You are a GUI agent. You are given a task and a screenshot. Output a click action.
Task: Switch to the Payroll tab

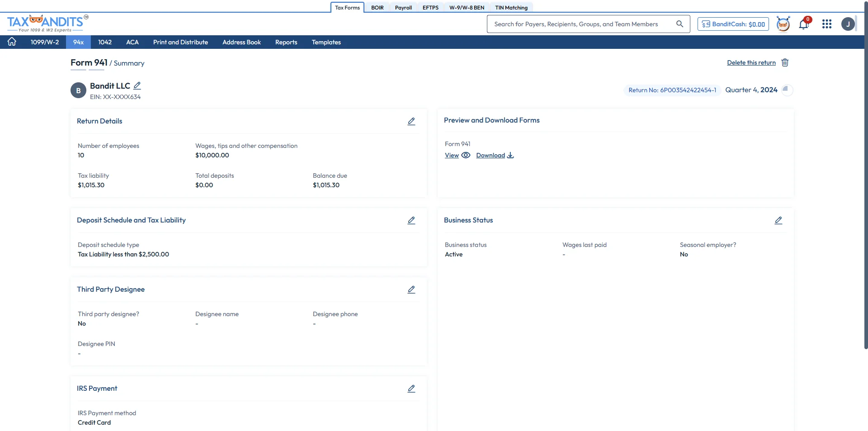pyautogui.click(x=403, y=8)
